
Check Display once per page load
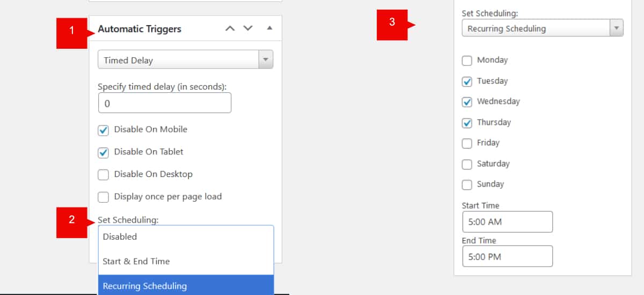pos(104,197)
